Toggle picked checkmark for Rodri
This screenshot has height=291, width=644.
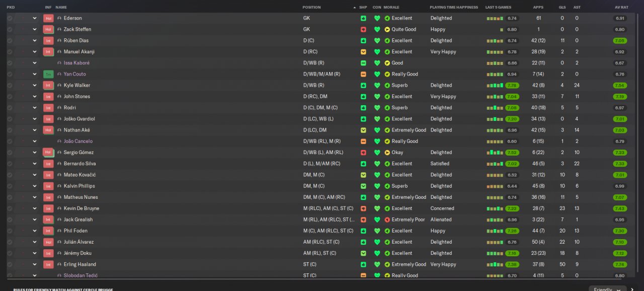(10, 108)
